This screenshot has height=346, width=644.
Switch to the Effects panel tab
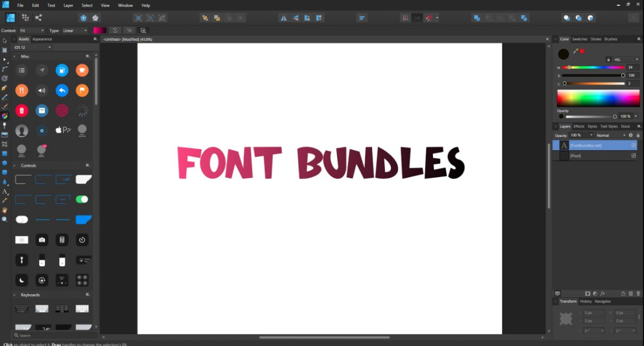(x=578, y=126)
